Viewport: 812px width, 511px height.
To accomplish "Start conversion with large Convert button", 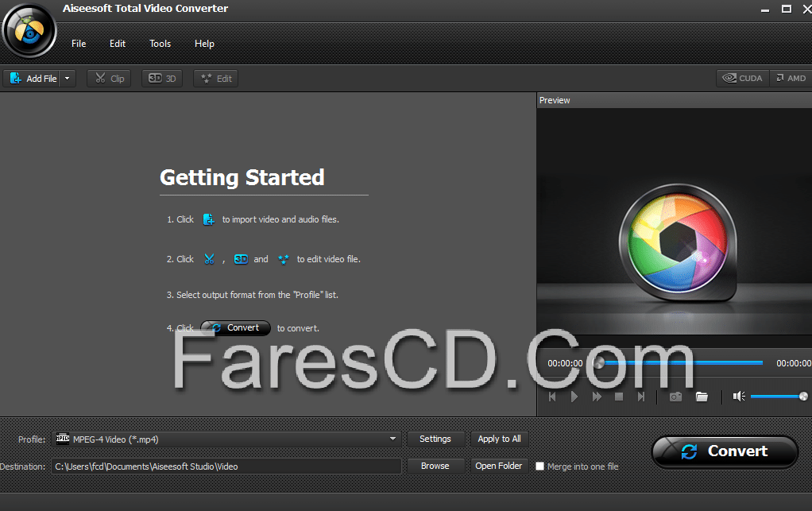I will pyautogui.click(x=725, y=451).
